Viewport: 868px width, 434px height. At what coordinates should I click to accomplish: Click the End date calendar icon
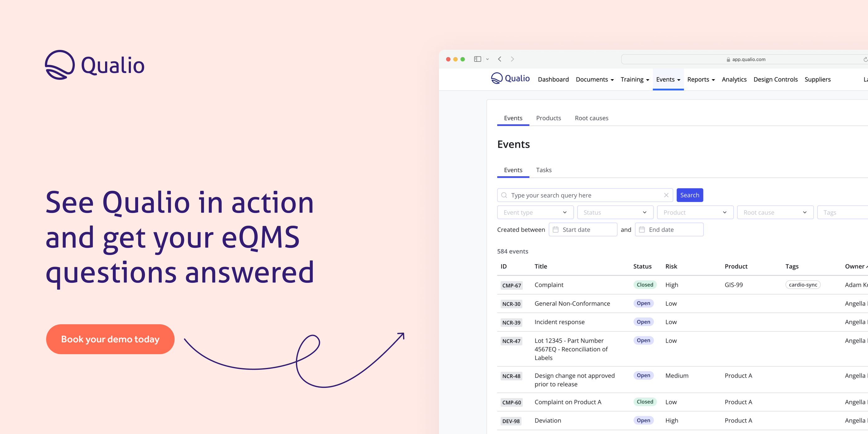pos(642,229)
